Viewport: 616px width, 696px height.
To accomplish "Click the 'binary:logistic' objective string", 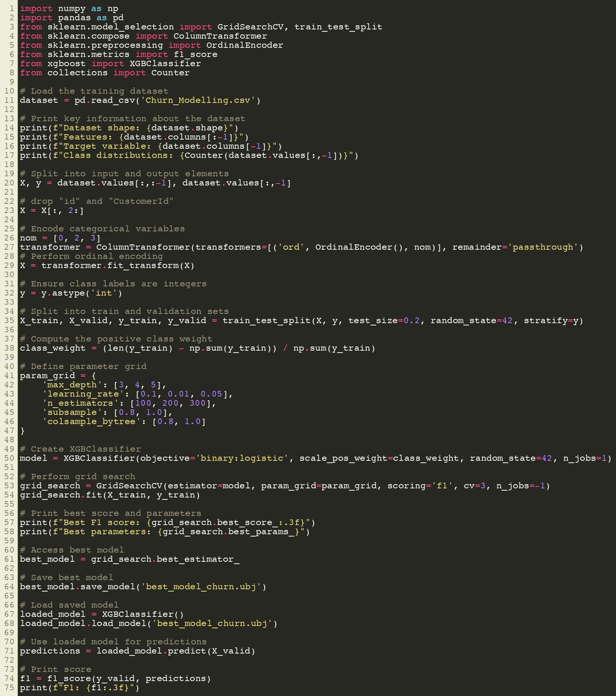I will click(x=242, y=458).
